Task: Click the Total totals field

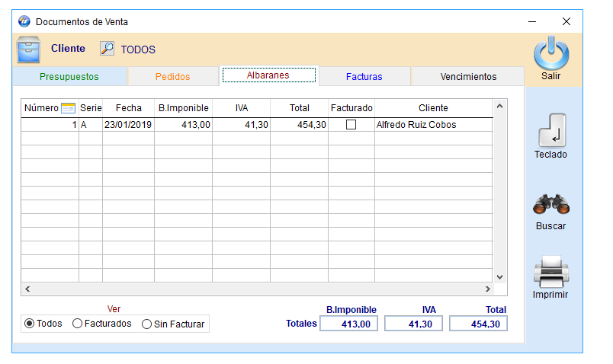Action: 478,324
